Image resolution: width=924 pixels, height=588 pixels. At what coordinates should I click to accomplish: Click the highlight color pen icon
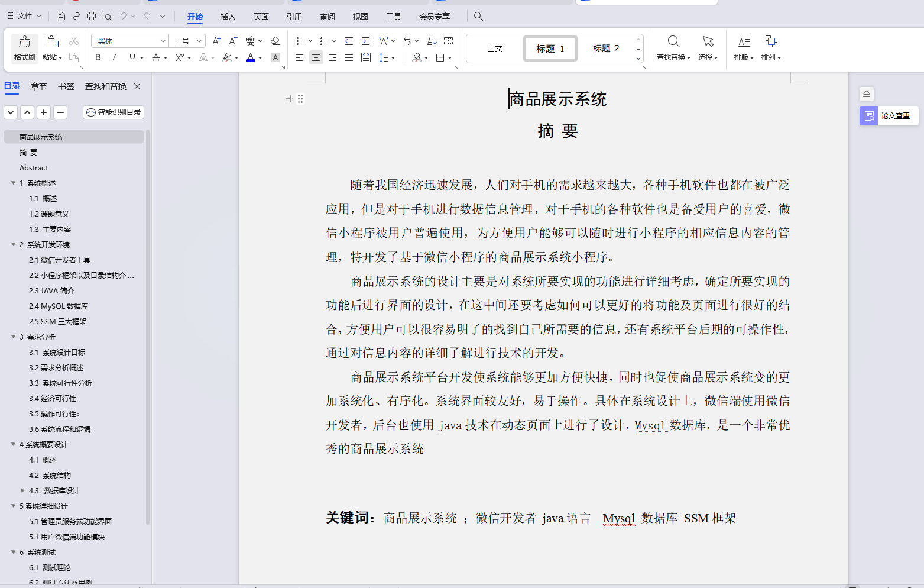click(x=228, y=57)
